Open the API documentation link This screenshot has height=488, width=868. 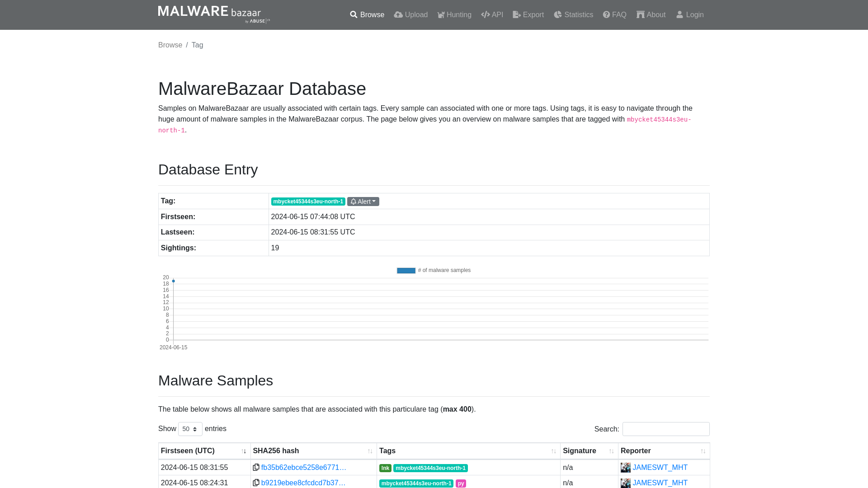492,15
